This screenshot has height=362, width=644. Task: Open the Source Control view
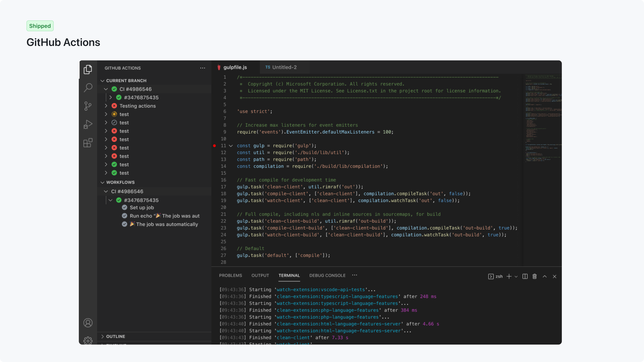click(x=88, y=106)
